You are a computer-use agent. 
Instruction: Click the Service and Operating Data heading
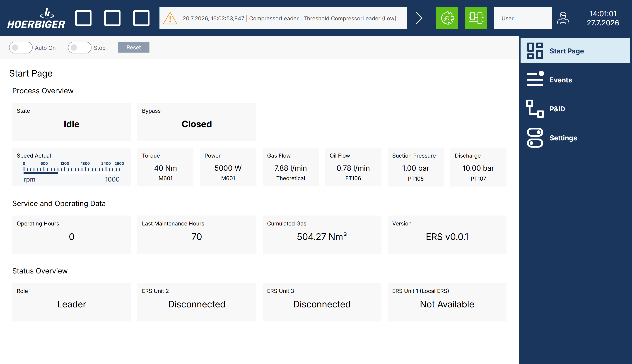[59, 204]
